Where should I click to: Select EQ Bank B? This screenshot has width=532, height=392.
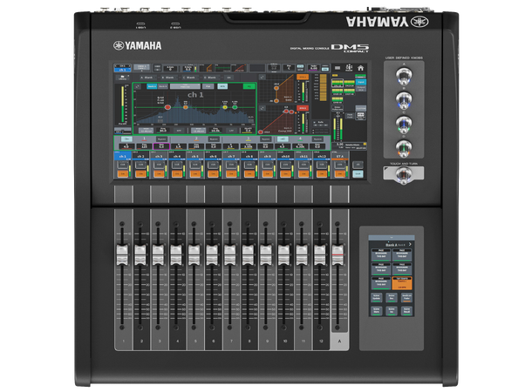(x=163, y=86)
